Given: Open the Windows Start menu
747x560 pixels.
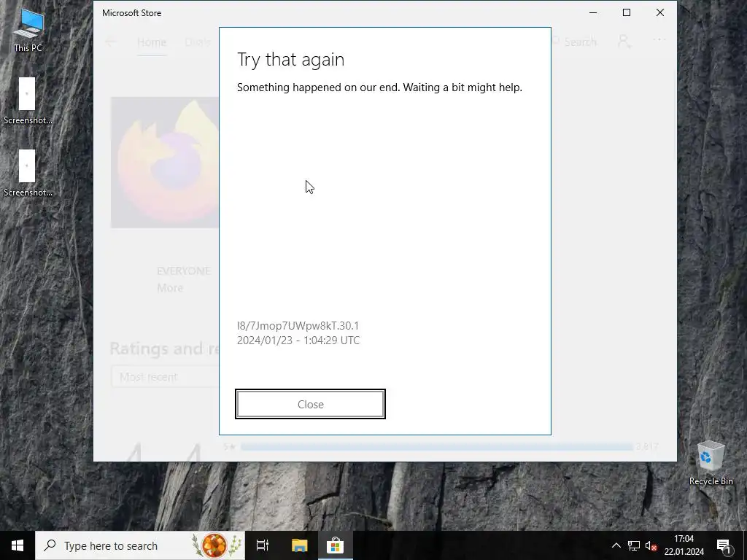Looking at the screenshot, I should click(18, 545).
